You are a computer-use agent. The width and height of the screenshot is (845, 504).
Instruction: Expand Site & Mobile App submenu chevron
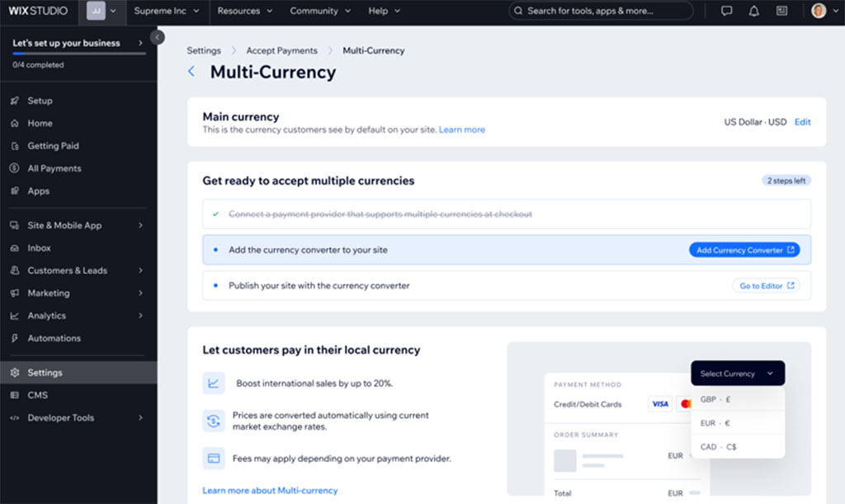140,226
